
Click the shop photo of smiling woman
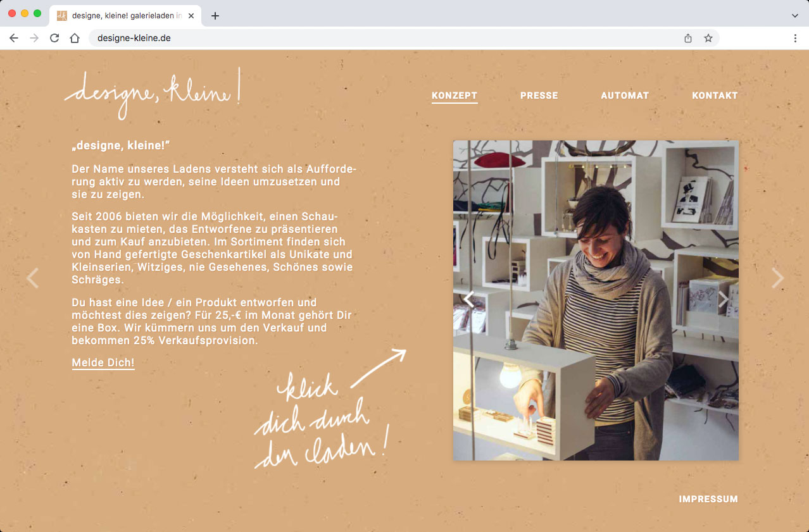(x=596, y=300)
